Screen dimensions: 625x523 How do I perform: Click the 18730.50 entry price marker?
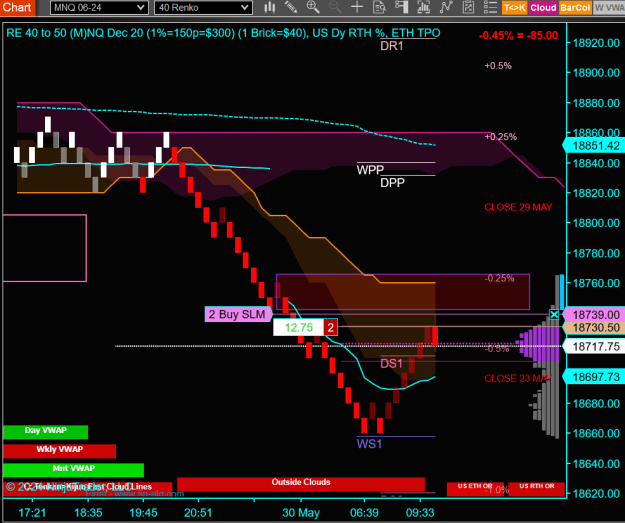click(x=594, y=328)
